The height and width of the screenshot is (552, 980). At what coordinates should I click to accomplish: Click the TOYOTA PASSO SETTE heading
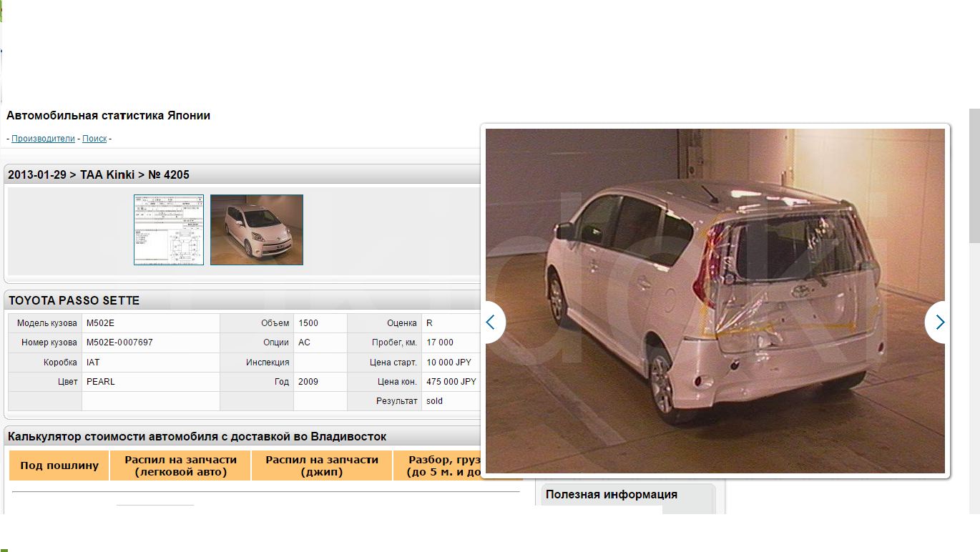pos(74,300)
